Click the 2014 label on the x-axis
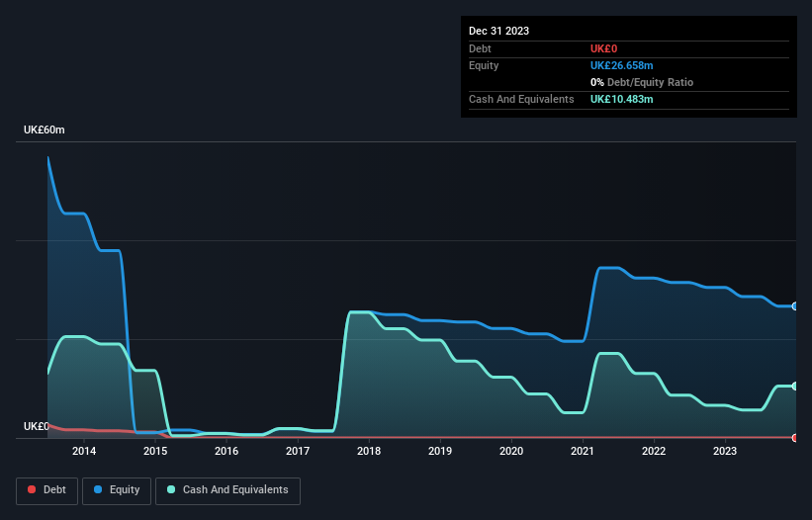 pos(84,451)
